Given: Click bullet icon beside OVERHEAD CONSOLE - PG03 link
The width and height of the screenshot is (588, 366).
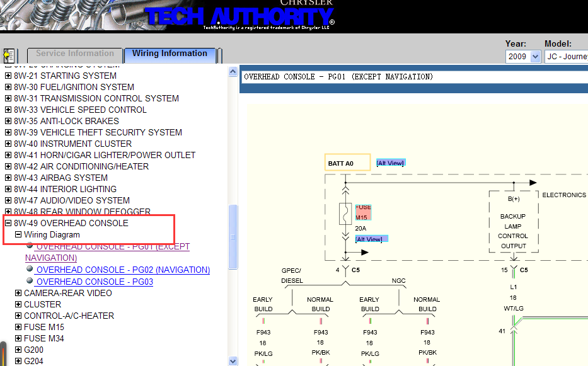Looking at the screenshot, I should [x=30, y=280].
